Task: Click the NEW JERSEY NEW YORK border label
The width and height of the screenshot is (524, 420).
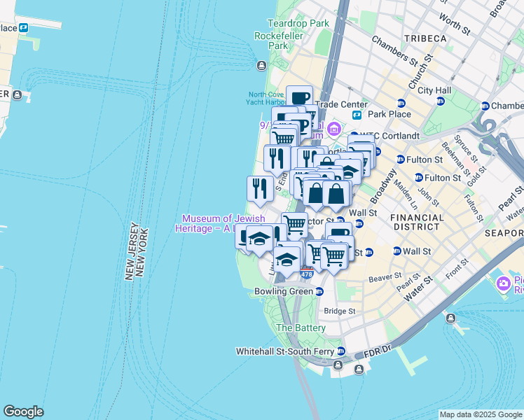Action: 136,252
